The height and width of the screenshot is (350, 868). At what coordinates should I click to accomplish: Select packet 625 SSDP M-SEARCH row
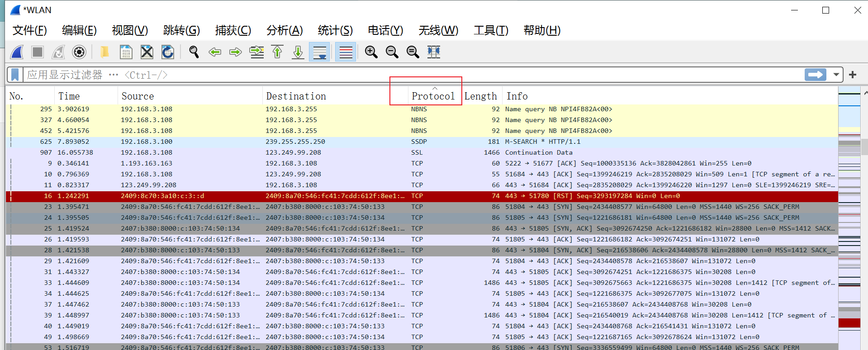click(422, 142)
